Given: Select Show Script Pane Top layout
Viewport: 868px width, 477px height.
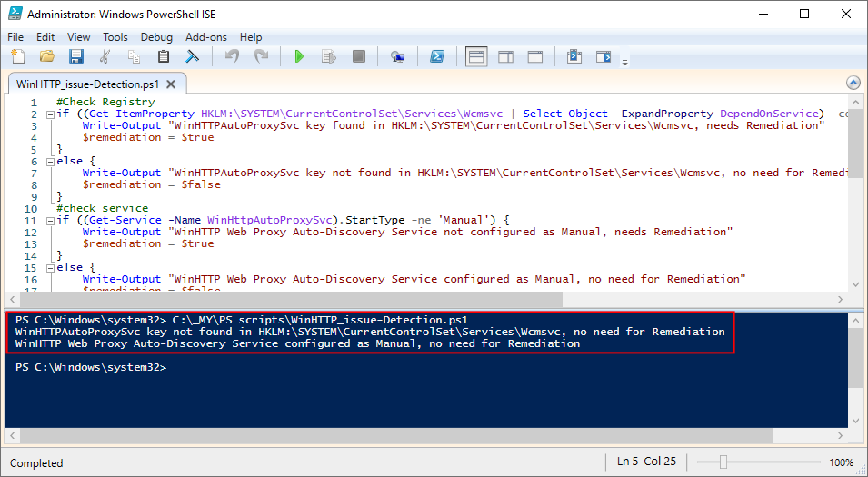Looking at the screenshot, I should 476,57.
